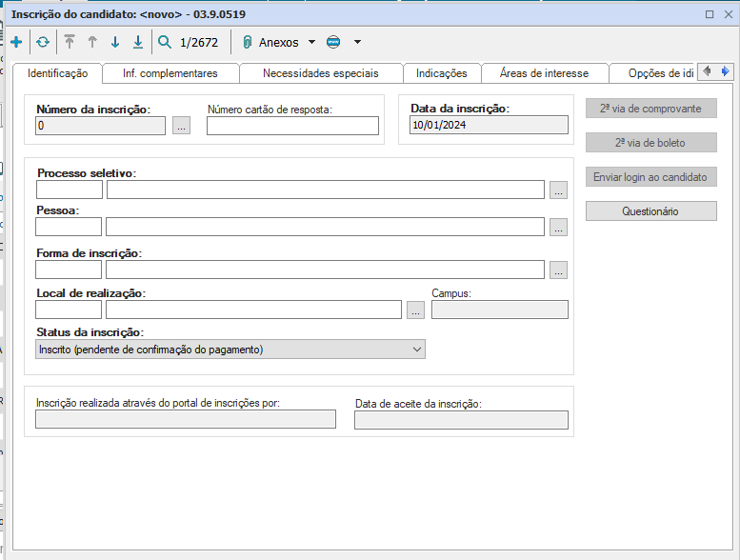Viewport: 740px width, 560px height.
Task: Open Processo seletivo lookup ellipsis button
Action: click(x=559, y=190)
